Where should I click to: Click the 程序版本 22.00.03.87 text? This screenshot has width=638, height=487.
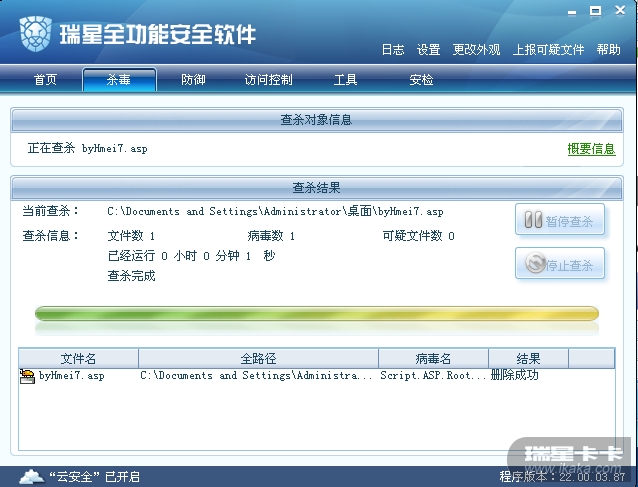pyautogui.click(x=562, y=476)
